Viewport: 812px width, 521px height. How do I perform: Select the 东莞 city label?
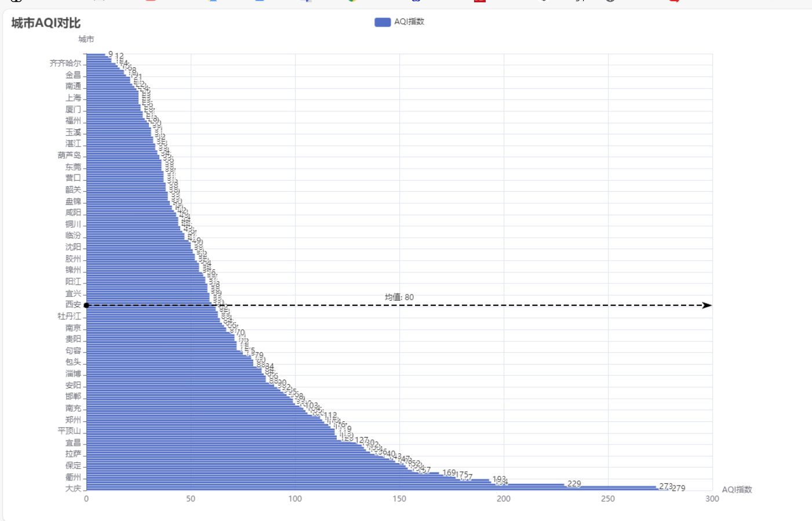click(74, 167)
